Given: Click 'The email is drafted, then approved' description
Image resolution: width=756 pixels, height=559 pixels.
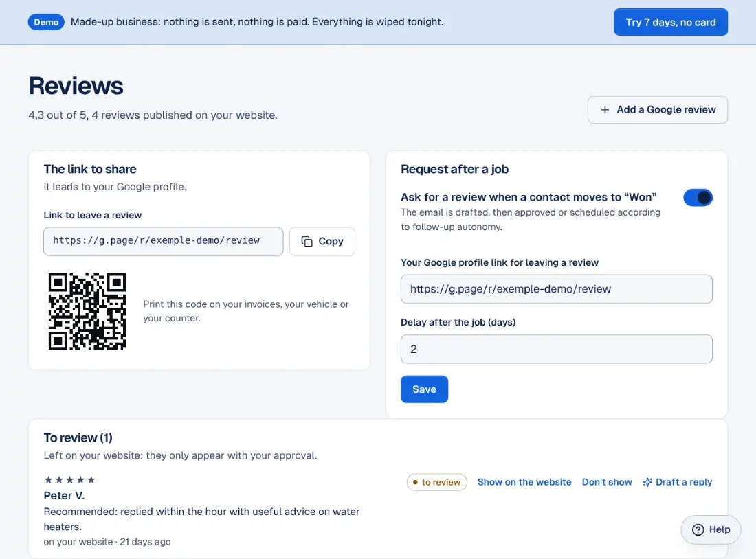Looking at the screenshot, I should click(531, 219).
